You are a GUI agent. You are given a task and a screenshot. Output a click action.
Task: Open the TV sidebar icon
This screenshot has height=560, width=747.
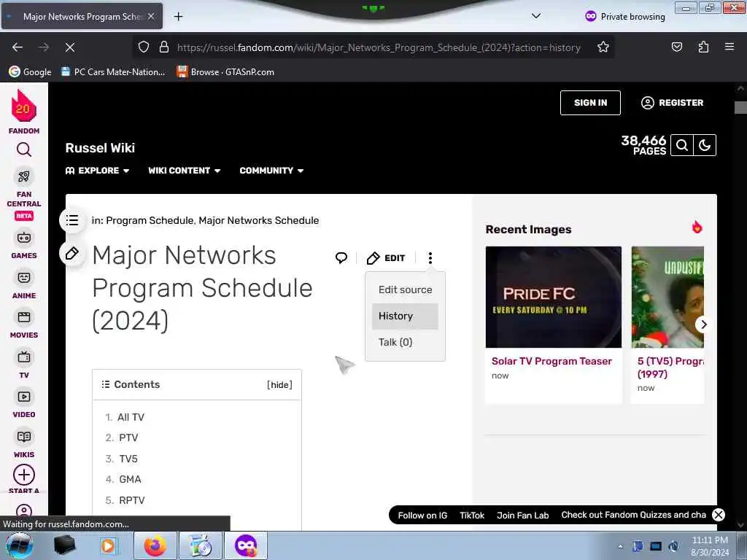coord(24,357)
